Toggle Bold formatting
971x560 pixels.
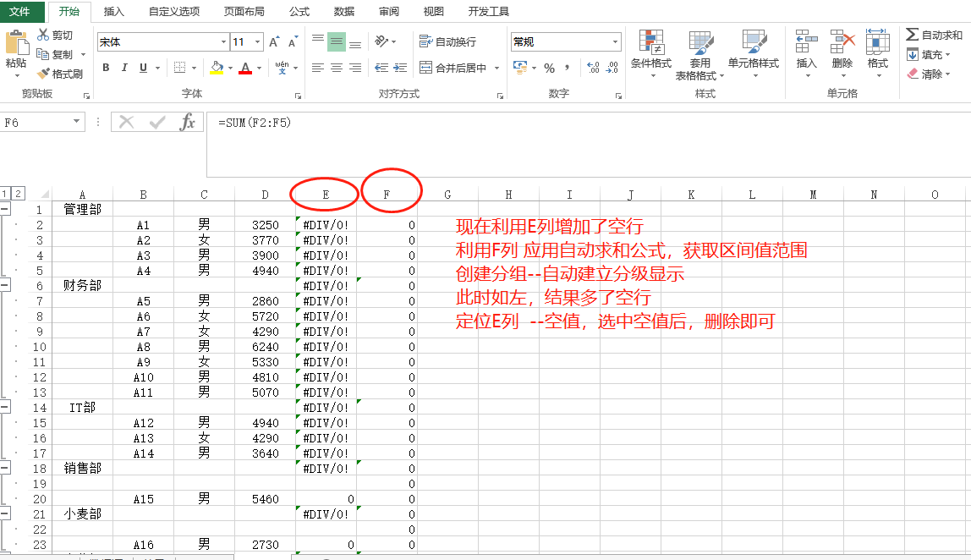(106, 68)
